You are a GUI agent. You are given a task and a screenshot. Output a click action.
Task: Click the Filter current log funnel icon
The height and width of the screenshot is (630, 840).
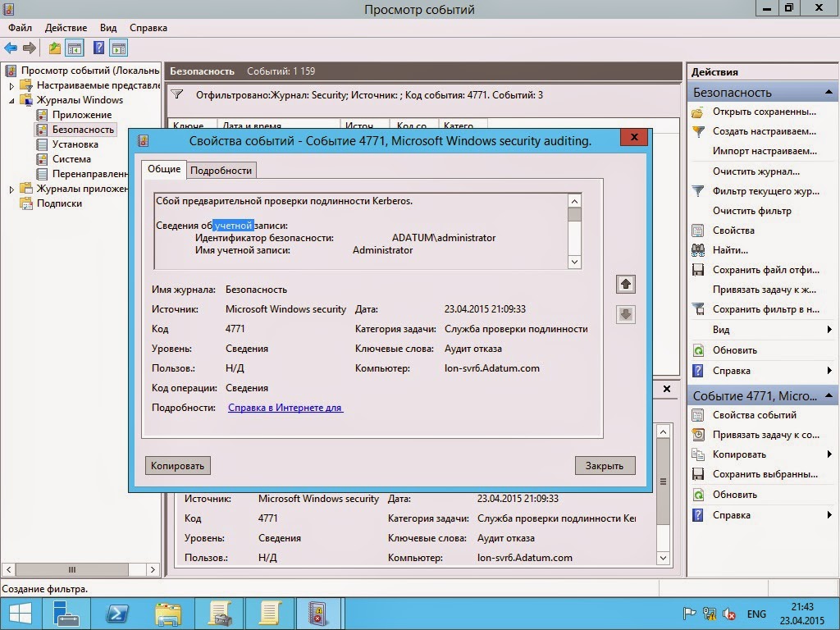click(697, 191)
